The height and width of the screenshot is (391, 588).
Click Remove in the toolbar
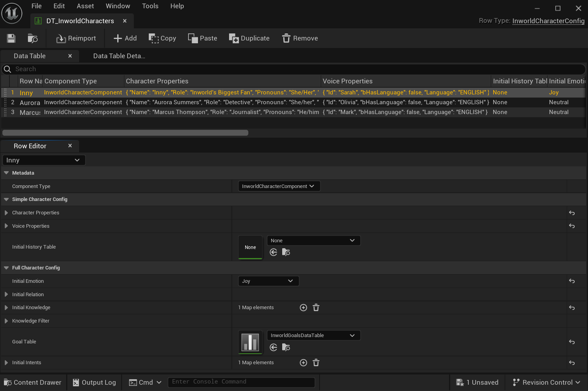coord(300,38)
